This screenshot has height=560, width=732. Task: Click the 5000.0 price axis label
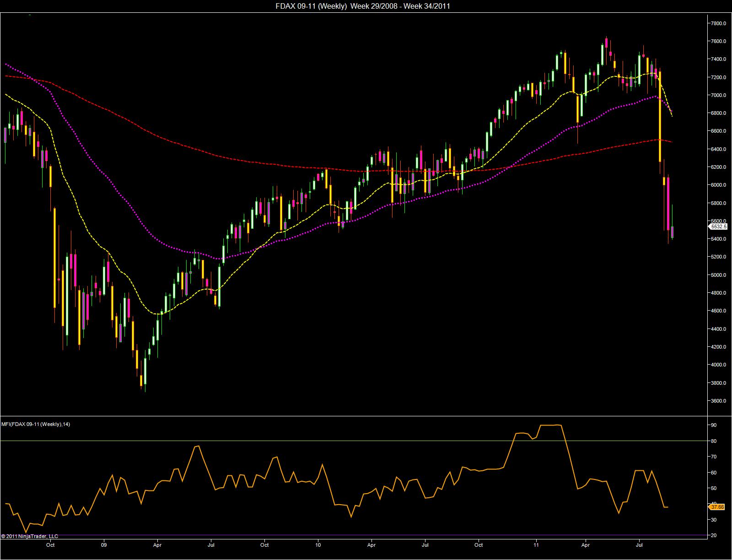pyautogui.click(x=719, y=275)
